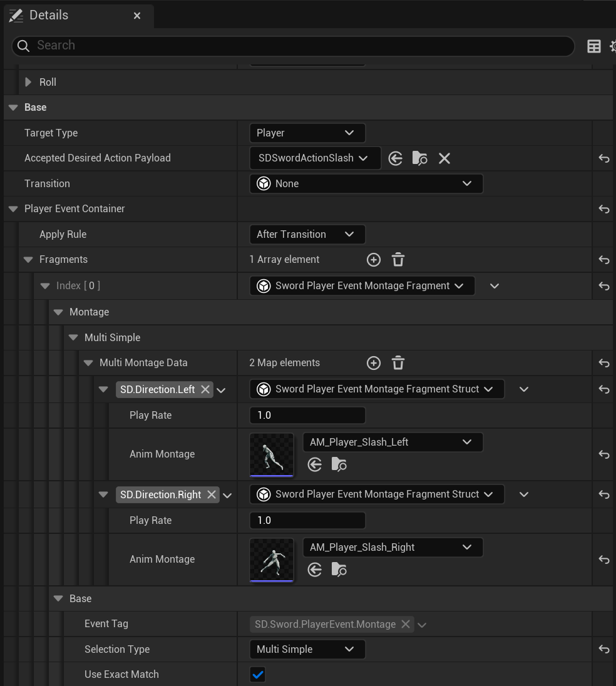616x686 pixels.
Task: Expand the Roll section
Action: (x=28, y=82)
